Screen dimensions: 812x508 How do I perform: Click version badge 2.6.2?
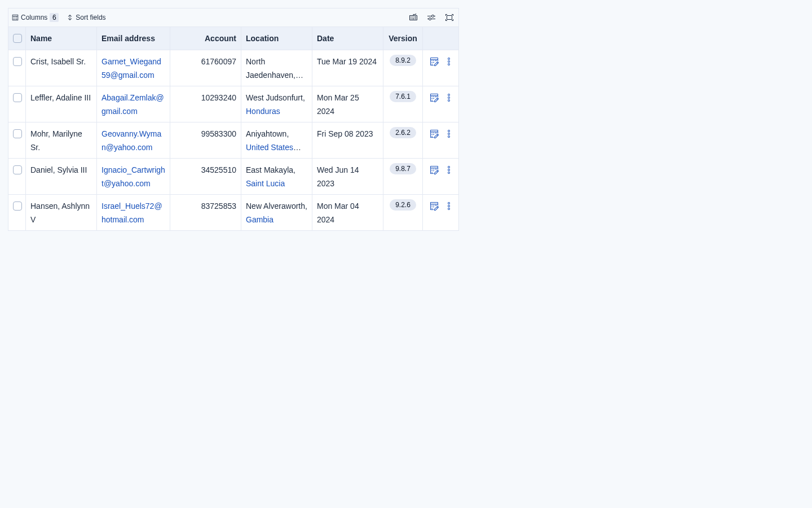[x=403, y=133]
